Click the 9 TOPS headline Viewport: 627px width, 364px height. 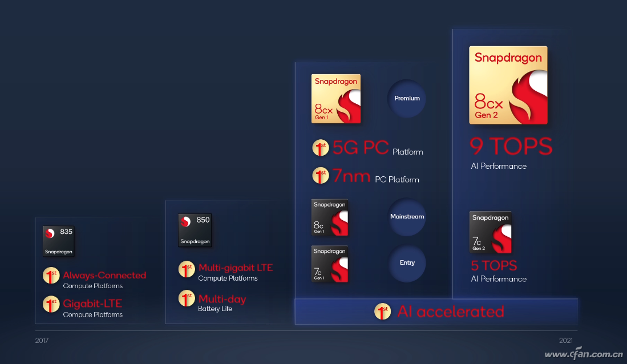pyautogui.click(x=511, y=147)
